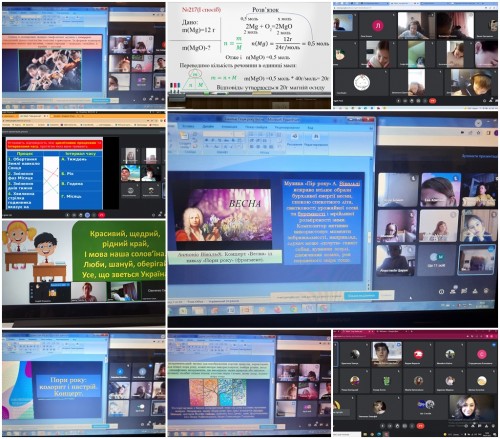Open the Вставка tab in the Vivaldi PowerPoint window
This screenshot has width=500, height=439.
point(188,127)
